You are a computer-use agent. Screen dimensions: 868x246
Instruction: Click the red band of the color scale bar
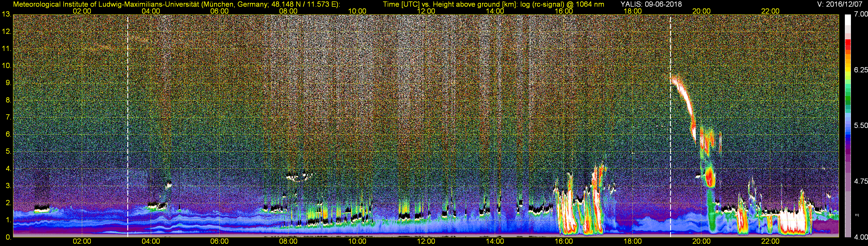847,45
